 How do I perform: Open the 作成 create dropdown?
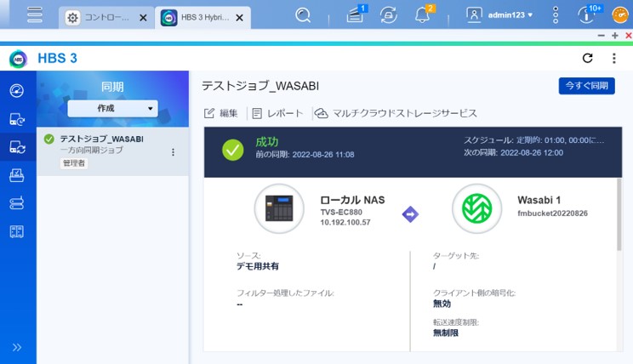112,108
